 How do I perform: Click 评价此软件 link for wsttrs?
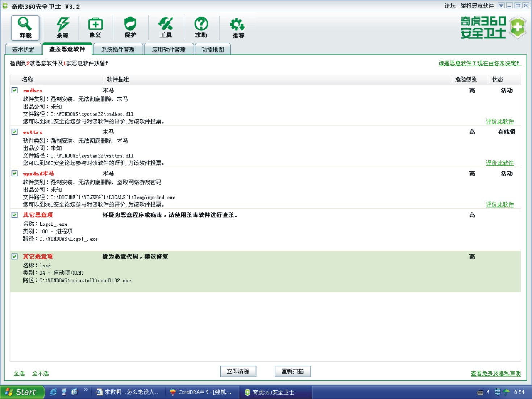point(500,163)
